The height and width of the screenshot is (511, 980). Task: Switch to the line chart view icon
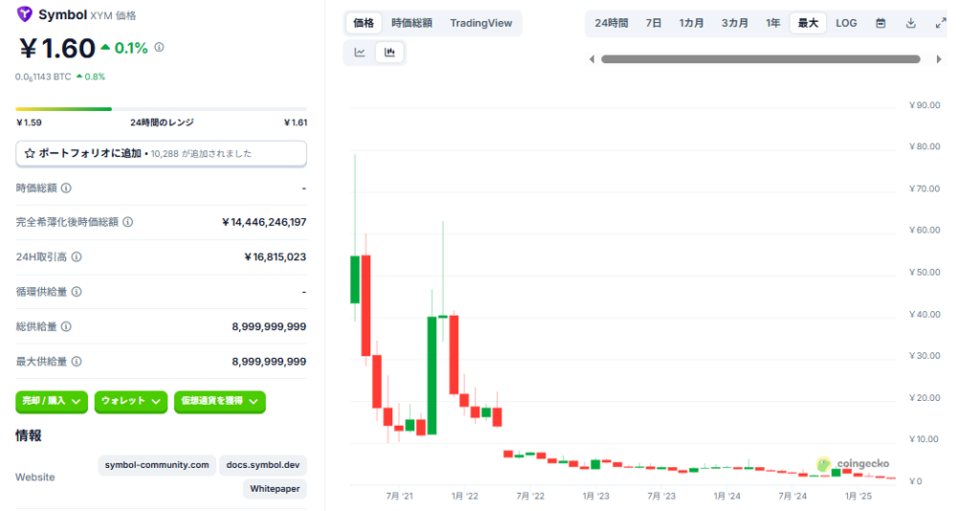(360, 53)
